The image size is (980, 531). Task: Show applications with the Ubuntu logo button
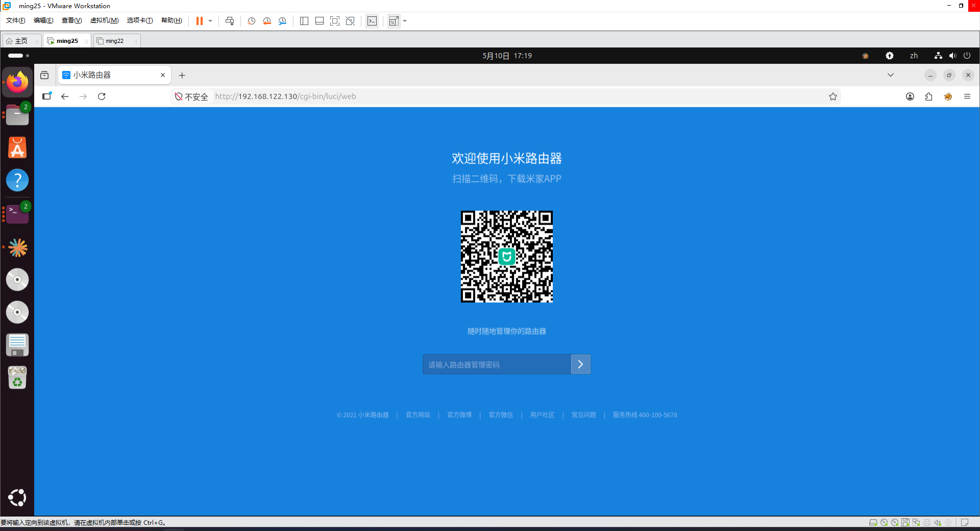pos(17,498)
